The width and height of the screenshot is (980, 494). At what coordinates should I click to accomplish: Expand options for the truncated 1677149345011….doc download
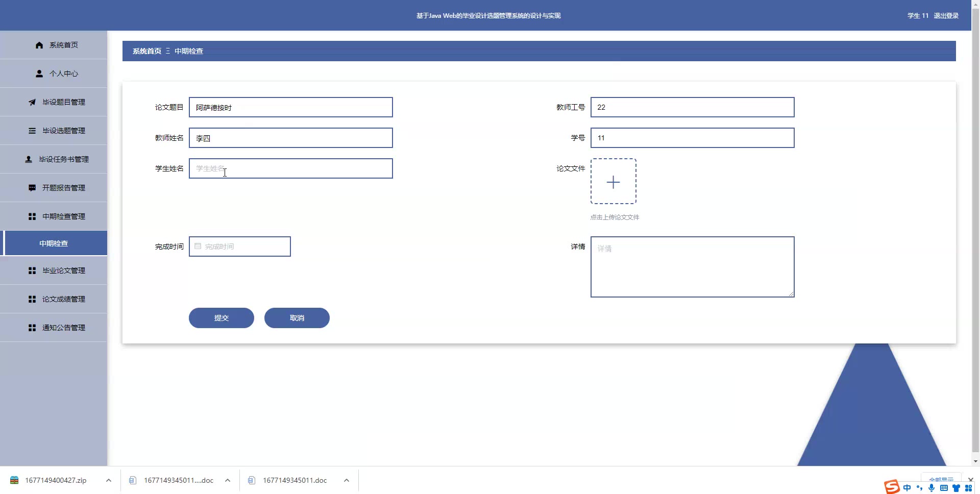click(x=228, y=480)
